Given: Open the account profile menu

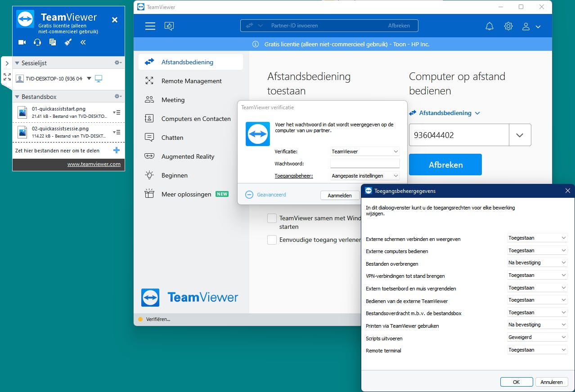Looking at the screenshot, I should click(x=531, y=27).
